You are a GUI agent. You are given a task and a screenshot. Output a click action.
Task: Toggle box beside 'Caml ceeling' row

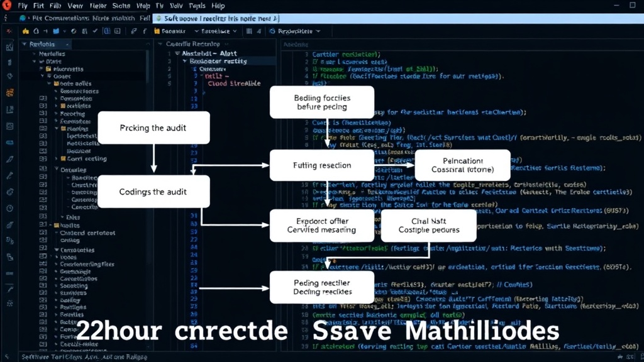pos(43,158)
